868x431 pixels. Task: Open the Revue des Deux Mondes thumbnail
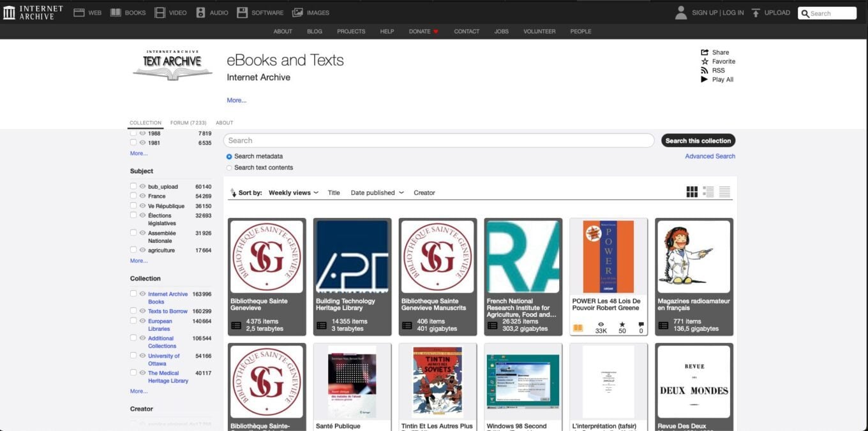coord(694,383)
